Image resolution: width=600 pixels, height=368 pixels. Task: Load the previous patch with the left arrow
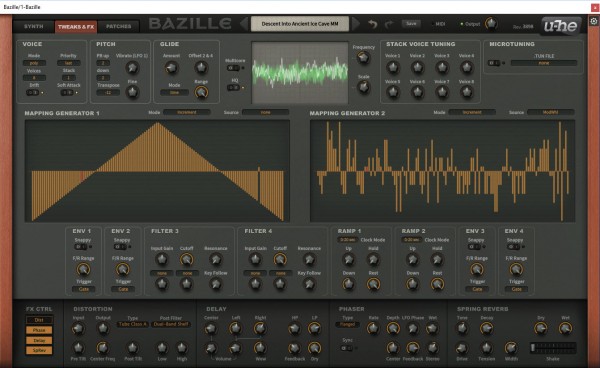(x=244, y=24)
